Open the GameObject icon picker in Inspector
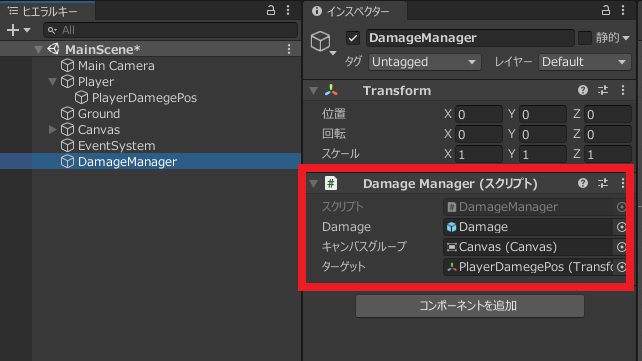 323,43
